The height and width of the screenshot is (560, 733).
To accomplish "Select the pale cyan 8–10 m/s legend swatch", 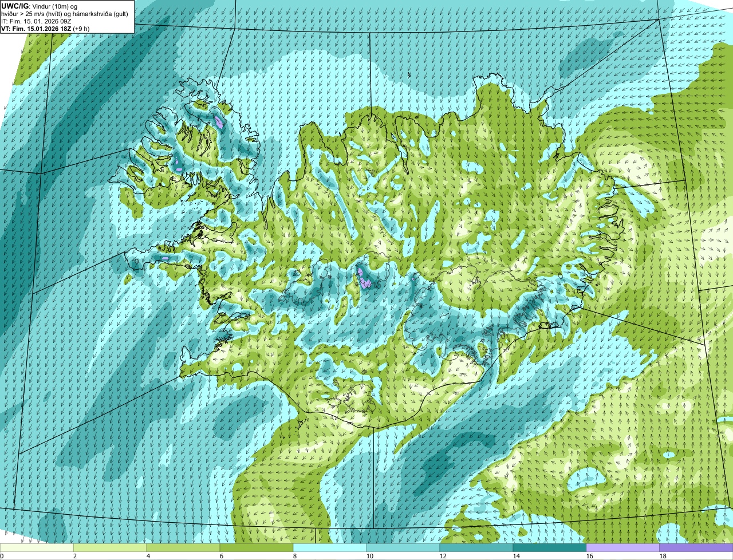I will tap(330, 548).
